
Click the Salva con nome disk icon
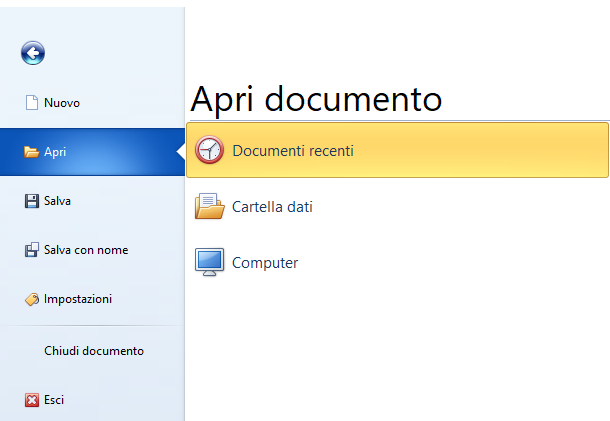point(31,250)
